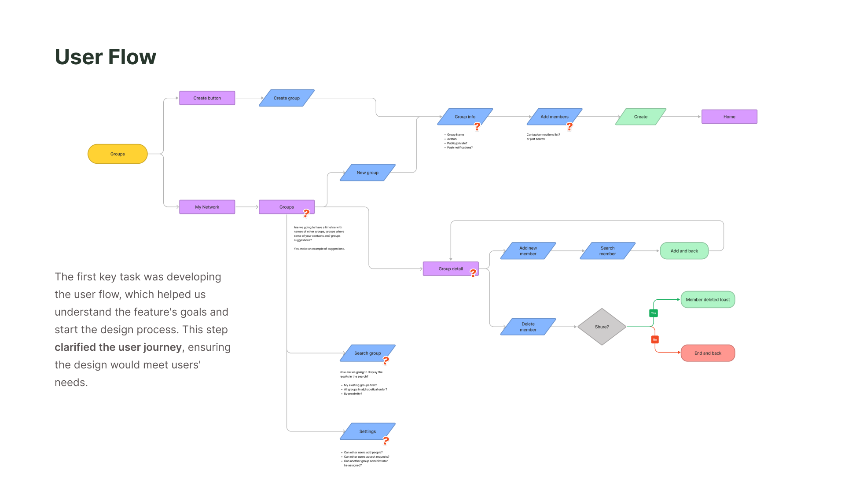Click question mark icon on Group info
Image resolution: width=845 pixels, height=504 pixels.
477,126
